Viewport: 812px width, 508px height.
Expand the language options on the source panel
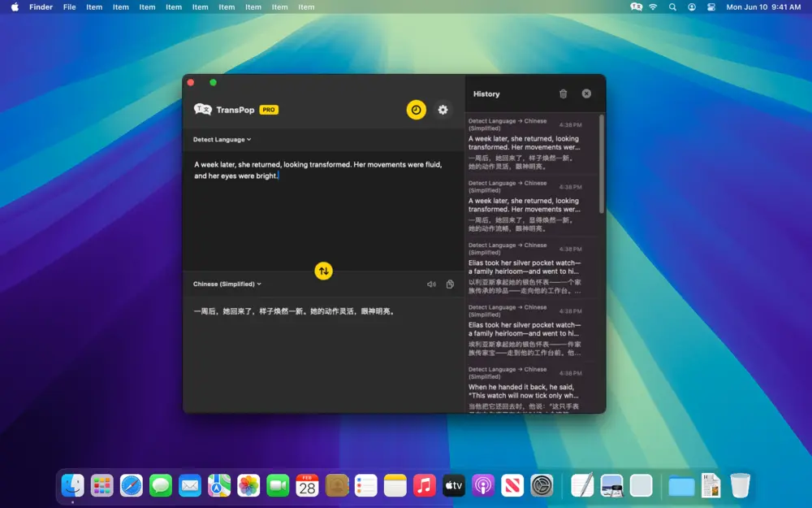[x=221, y=139]
